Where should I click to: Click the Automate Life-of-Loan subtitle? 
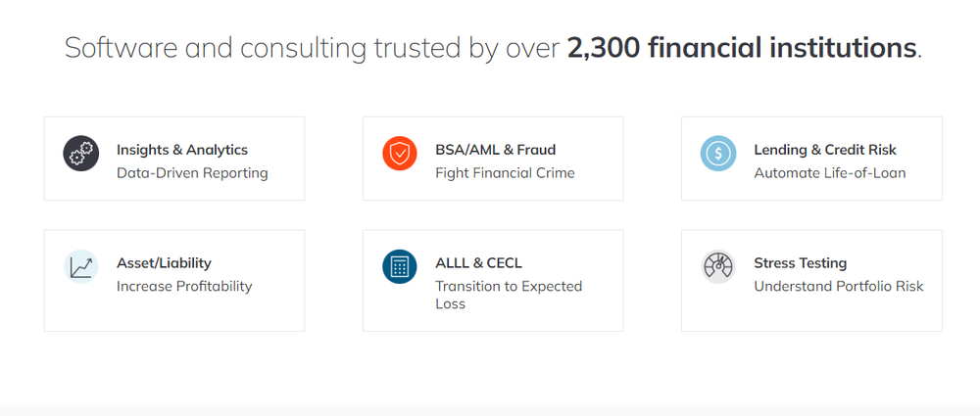click(x=829, y=173)
